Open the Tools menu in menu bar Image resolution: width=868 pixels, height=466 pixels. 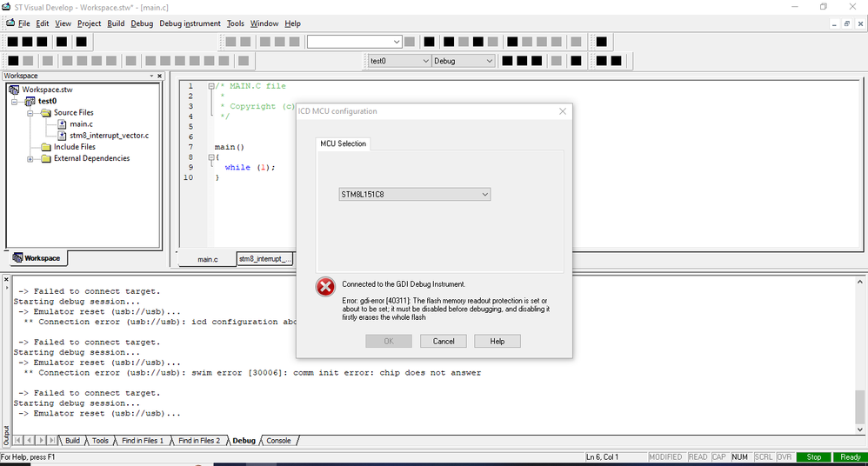(x=236, y=23)
